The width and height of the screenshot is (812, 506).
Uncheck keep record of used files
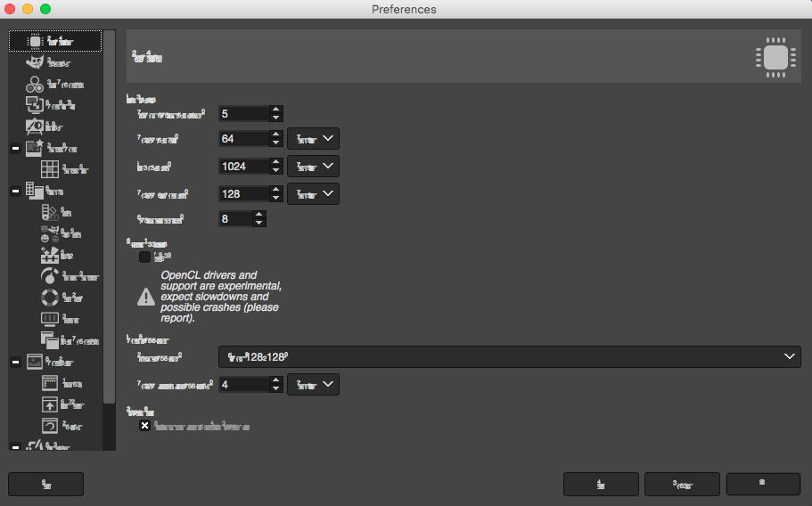point(145,426)
